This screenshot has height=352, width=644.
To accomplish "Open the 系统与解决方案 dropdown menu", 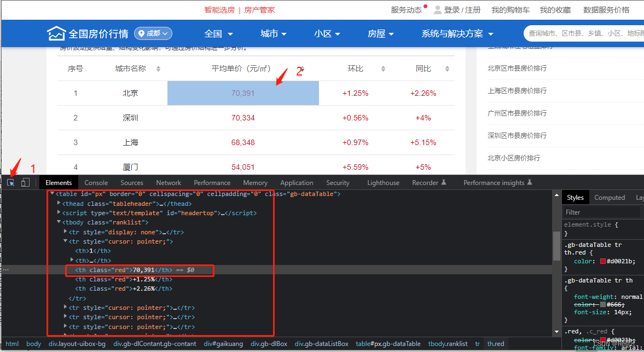I will pyautogui.click(x=457, y=34).
